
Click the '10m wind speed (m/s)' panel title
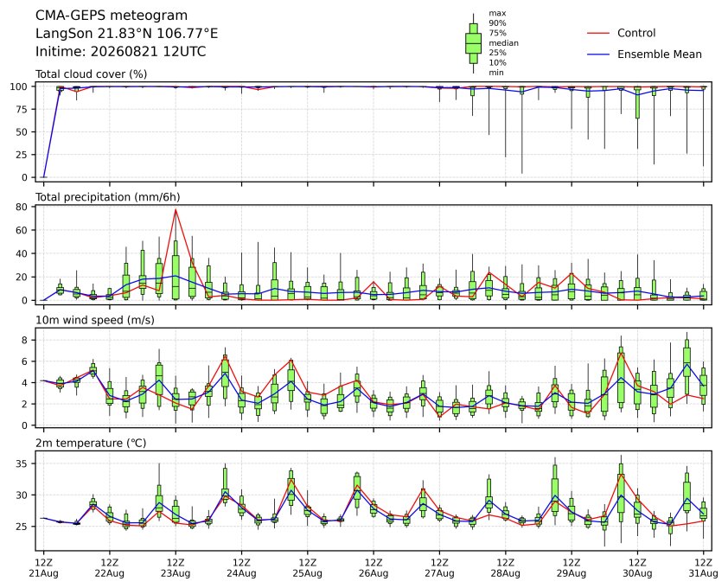(95, 321)
